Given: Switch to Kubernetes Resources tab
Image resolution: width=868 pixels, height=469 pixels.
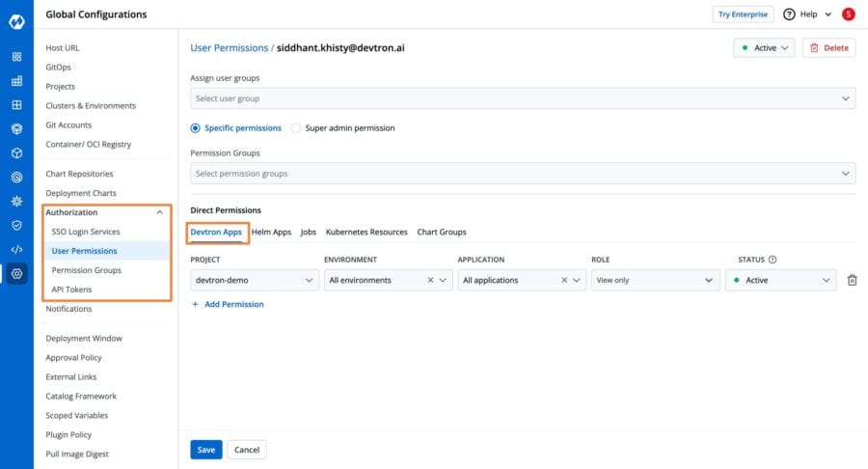Looking at the screenshot, I should 366,232.
